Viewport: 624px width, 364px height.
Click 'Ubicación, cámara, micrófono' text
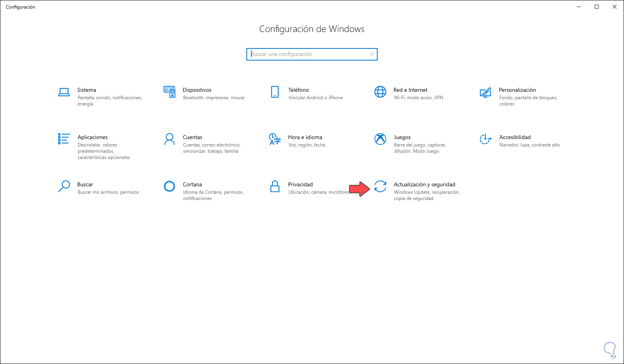(319, 192)
